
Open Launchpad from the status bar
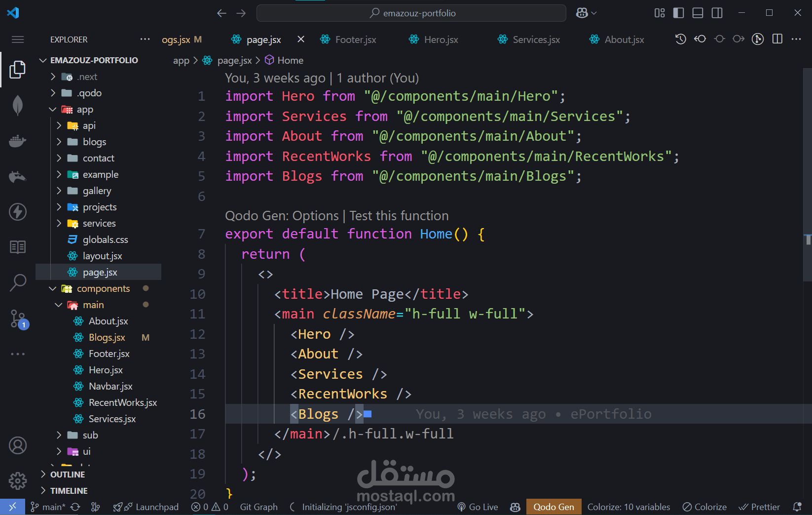[x=146, y=507]
